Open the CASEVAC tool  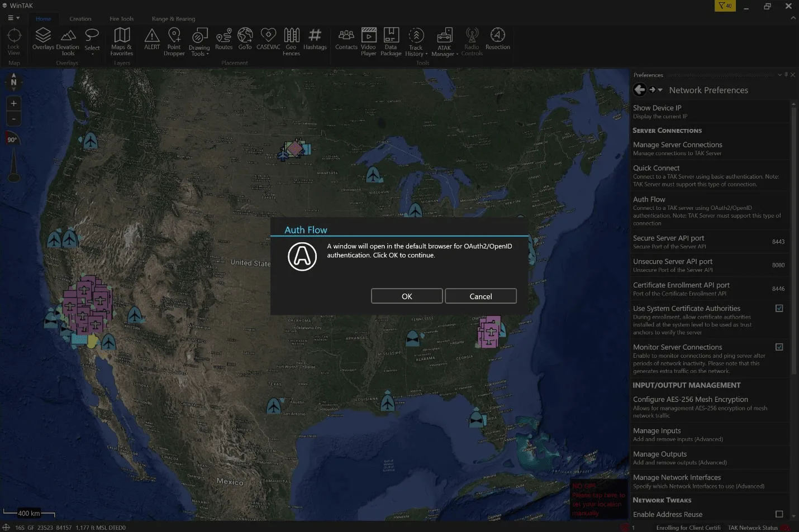pyautogui.click(x=268, y=39)
